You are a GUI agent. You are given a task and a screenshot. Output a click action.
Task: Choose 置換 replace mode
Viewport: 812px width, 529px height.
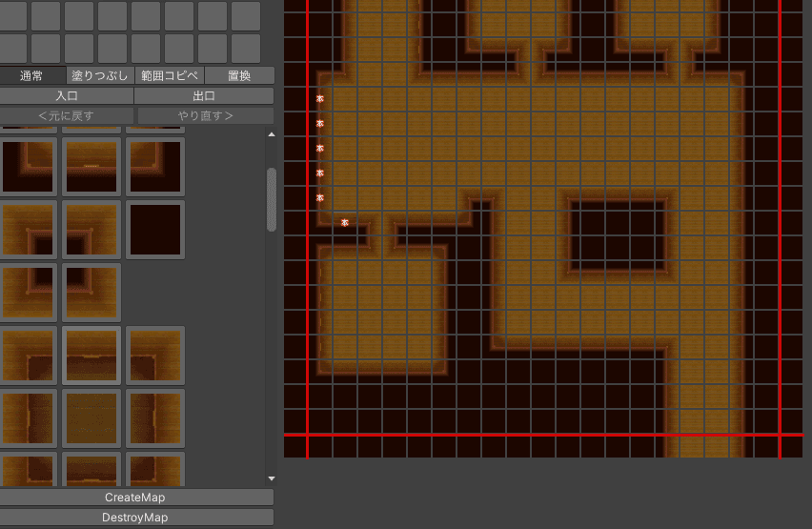[239, 75]
